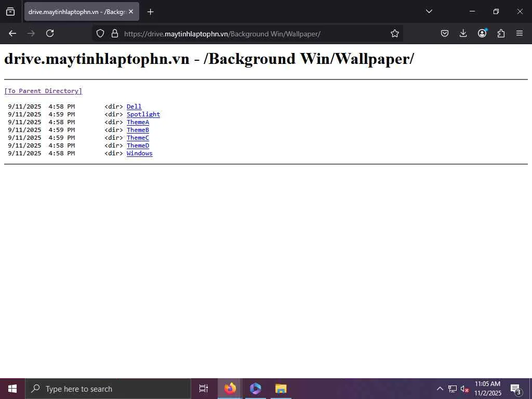Click the forward navigation arrow
Viewport: 532px width, 399px height.
[x=31, y=33]
